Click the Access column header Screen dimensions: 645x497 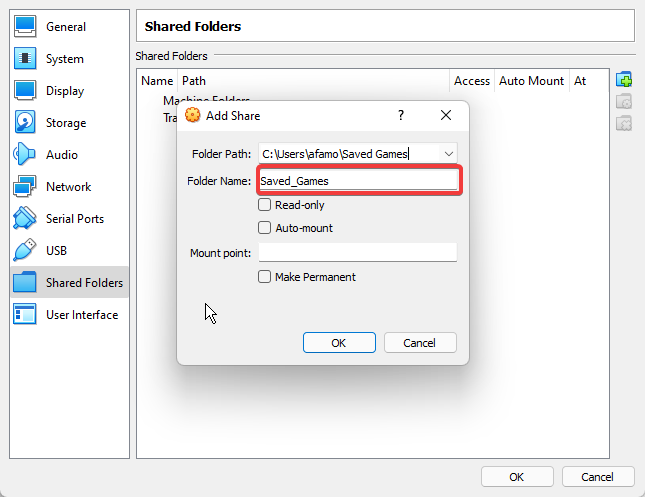click(x=472, y=81)
